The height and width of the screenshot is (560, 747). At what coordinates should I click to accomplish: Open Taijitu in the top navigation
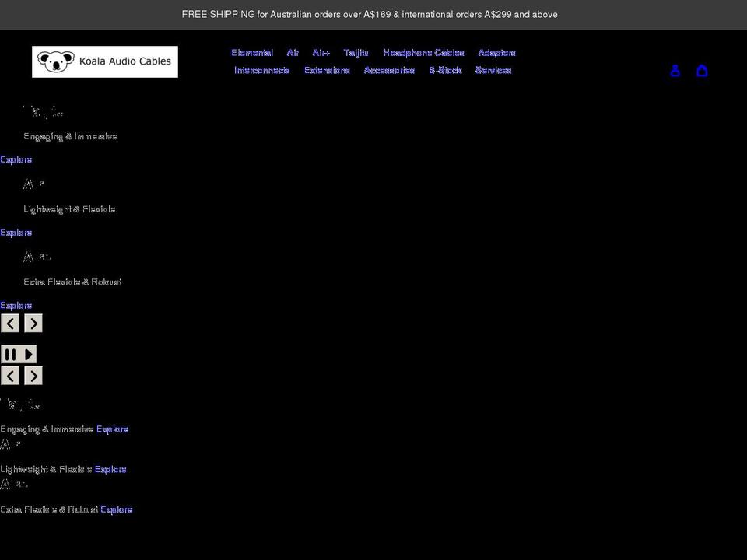pos(356,53)
